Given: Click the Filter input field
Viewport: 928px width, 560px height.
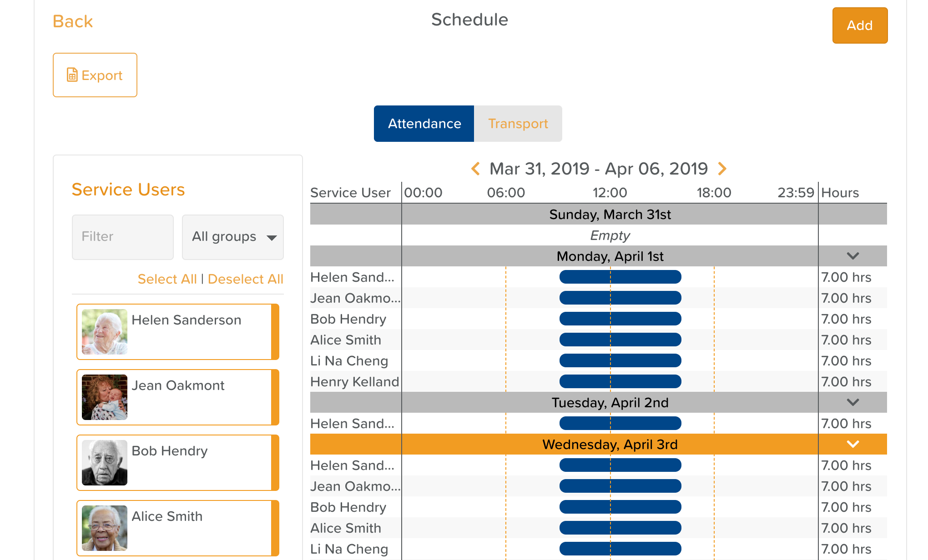Looking at the screenshot, I should point(123,237).
